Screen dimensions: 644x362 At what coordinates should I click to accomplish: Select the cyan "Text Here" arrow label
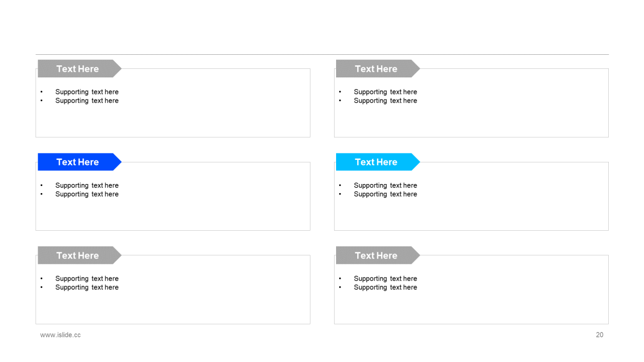coord(378,162)
